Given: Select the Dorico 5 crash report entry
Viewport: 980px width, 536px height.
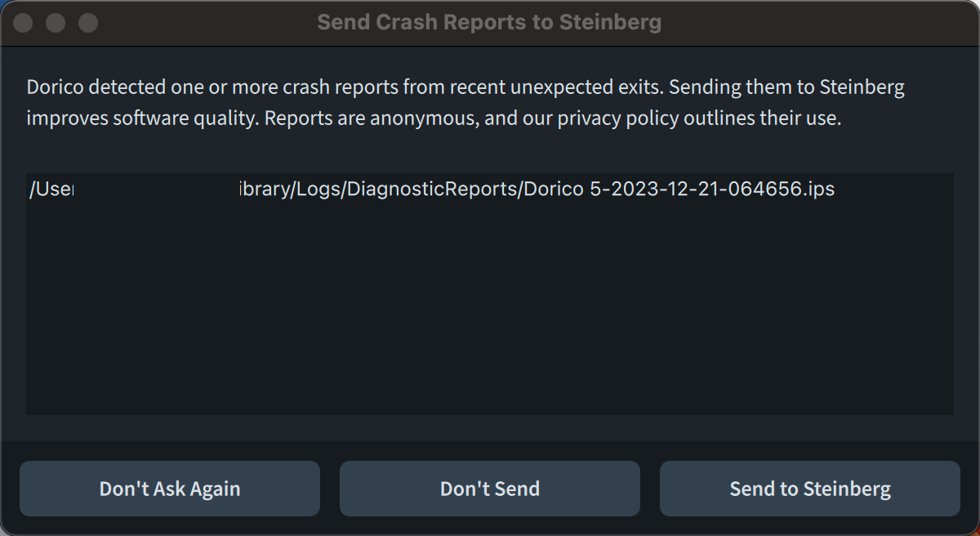Looking at the screenshot, I should point(430,189).
